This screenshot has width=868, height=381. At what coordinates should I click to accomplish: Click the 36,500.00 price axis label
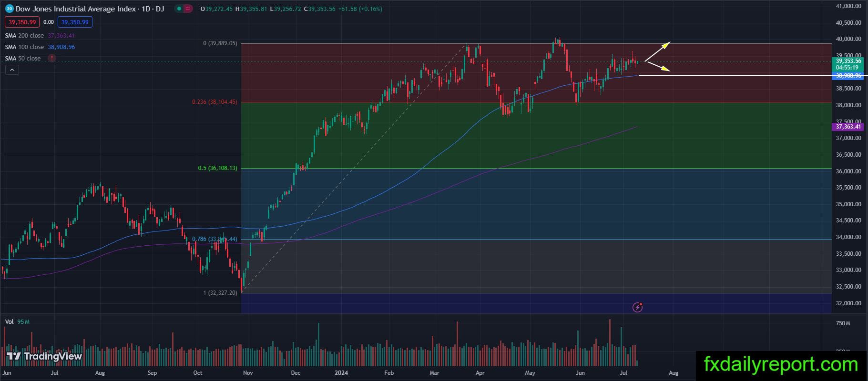click(848, 155)
